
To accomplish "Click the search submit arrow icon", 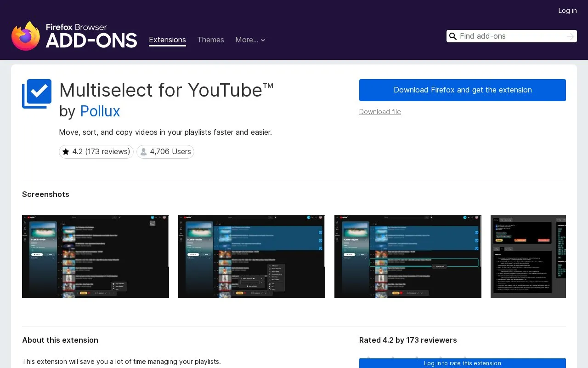I will pos(570,36).
